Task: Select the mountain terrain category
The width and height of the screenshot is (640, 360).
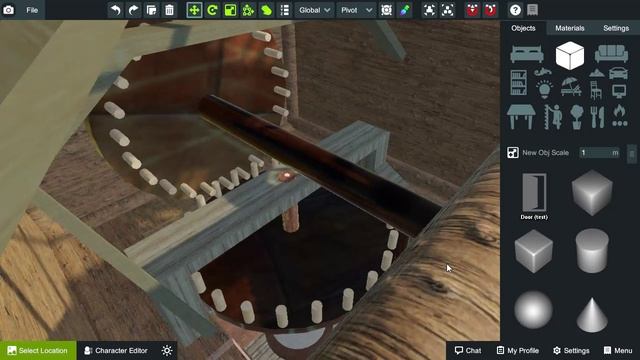Action: tap(596, 73)
